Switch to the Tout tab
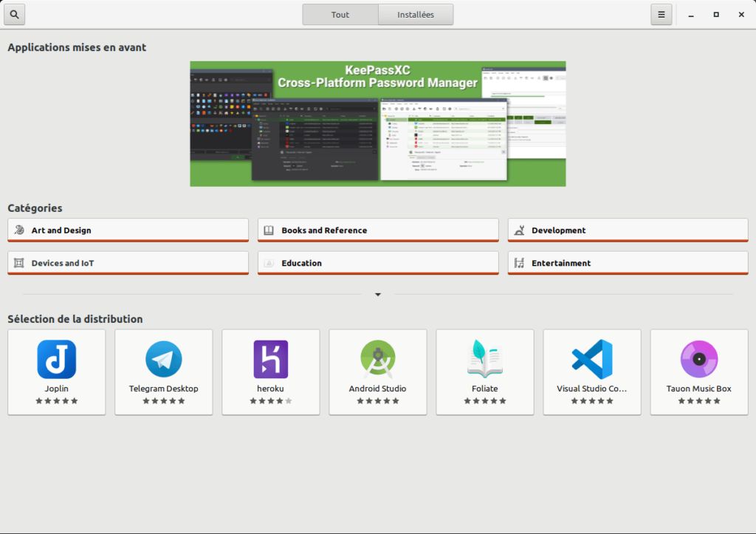This screenshot has height=534, width=756. click(340, 14)
